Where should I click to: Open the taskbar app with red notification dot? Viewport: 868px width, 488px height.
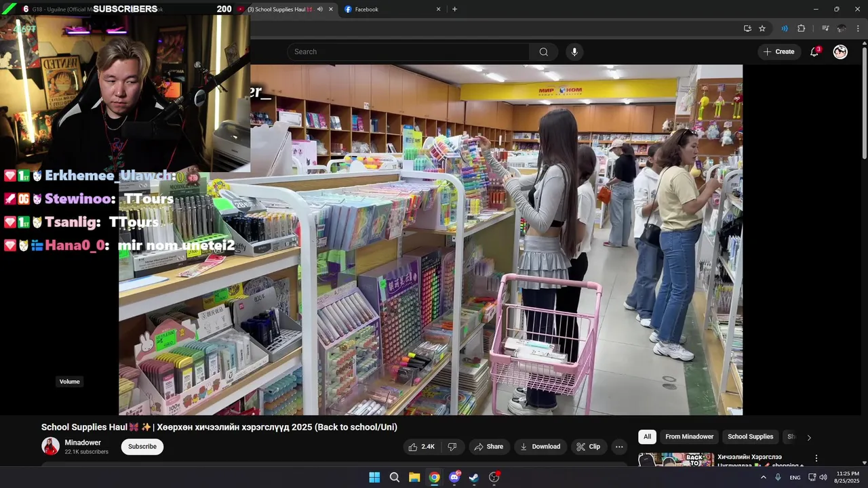click(x=494, y=477)
